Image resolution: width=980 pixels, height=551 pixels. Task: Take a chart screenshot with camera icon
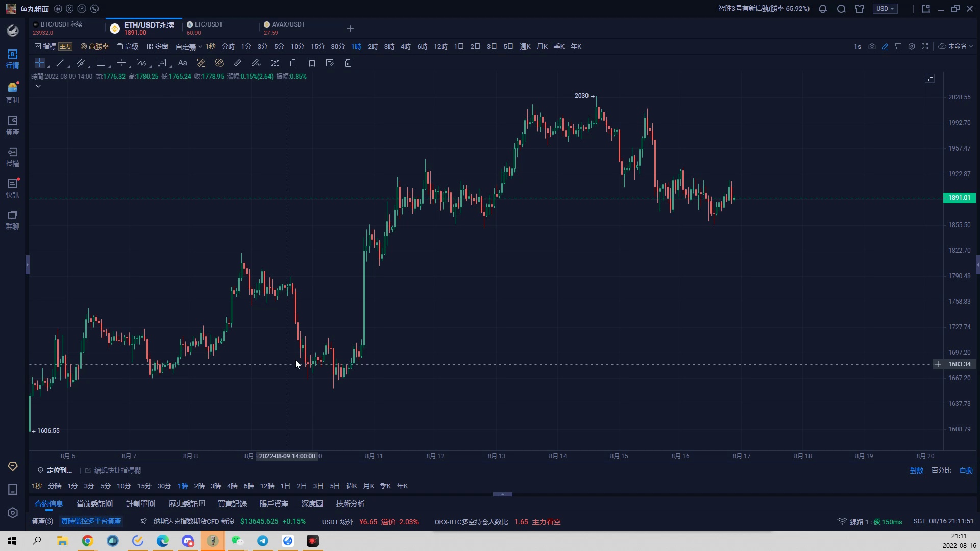pos(872,46)
